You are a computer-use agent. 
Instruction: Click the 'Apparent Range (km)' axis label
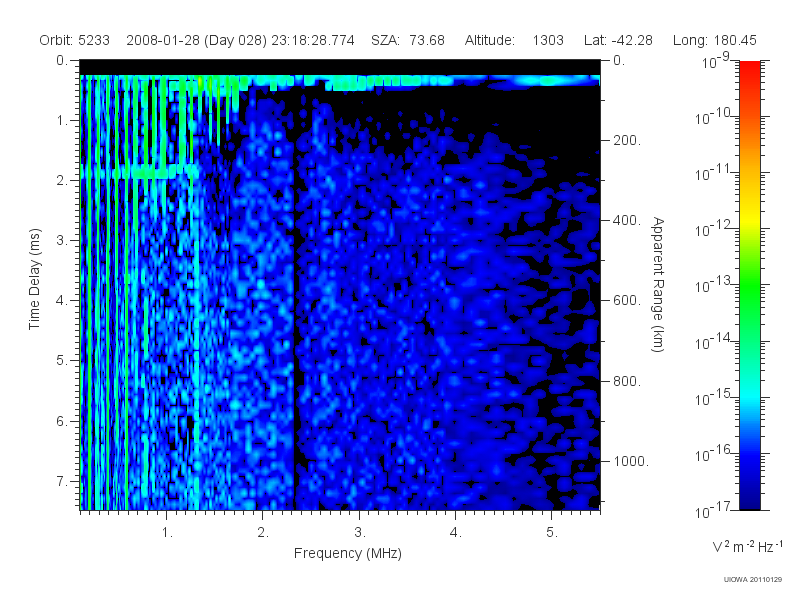pyautogui.click(x=658, y=284)
